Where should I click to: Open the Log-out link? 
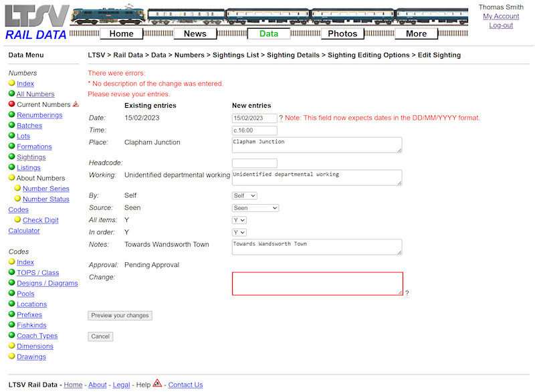501,25
